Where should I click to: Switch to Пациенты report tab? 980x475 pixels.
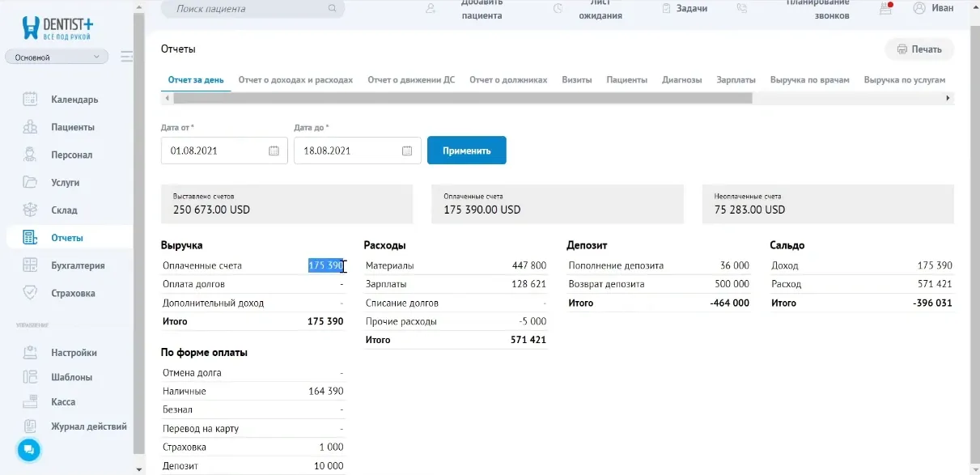(x=627, y=80)
